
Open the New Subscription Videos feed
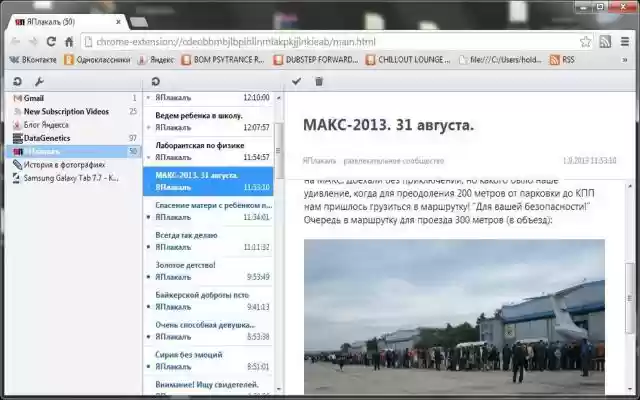point(66,111)
